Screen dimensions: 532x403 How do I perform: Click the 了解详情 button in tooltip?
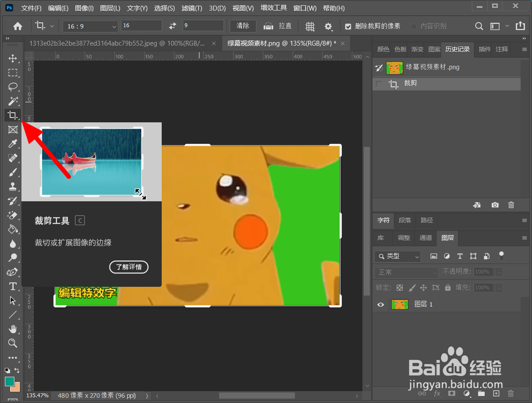pos(129,267)
